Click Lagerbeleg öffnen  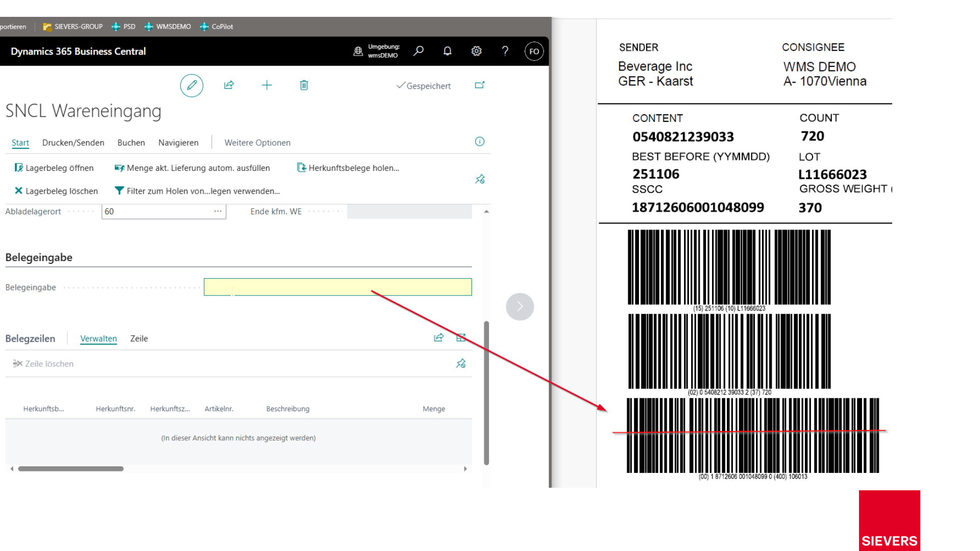(54, 168)
